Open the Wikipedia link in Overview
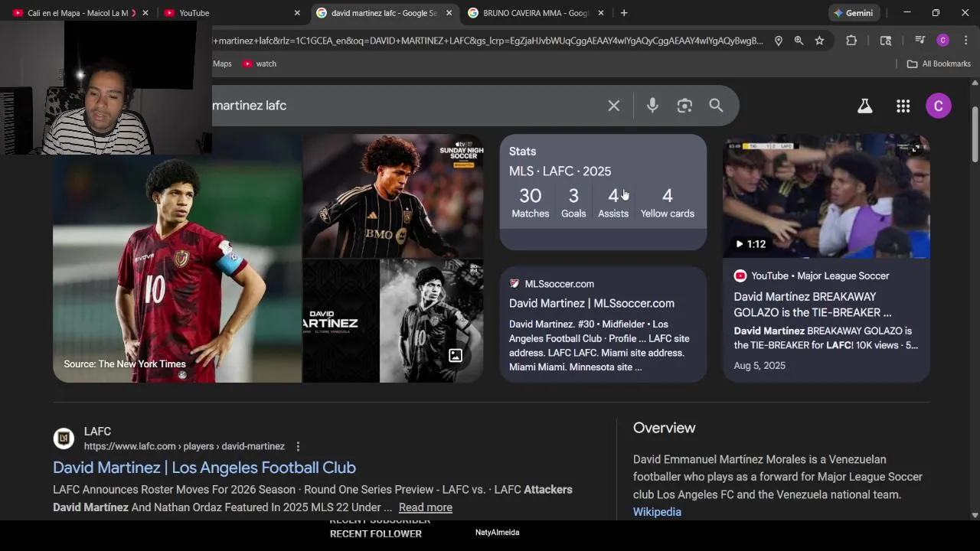 pos(657,512)
